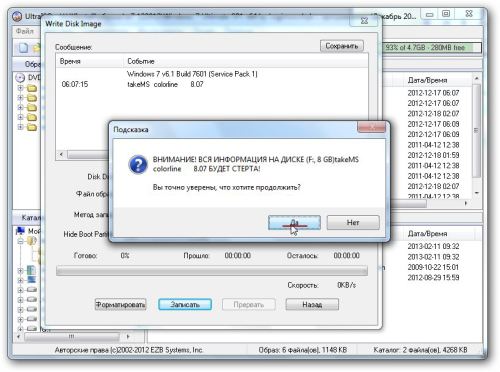Image resolution: width=500 pixels, height=372 pixels.
Task: Click the Hide Boot Partition label
Action: 87,234
